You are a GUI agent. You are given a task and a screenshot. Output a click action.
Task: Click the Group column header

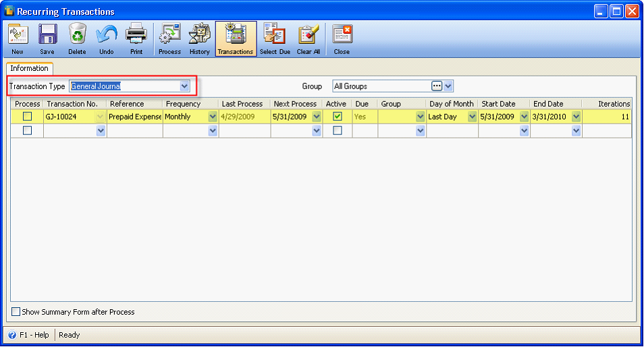click(402, 104)
